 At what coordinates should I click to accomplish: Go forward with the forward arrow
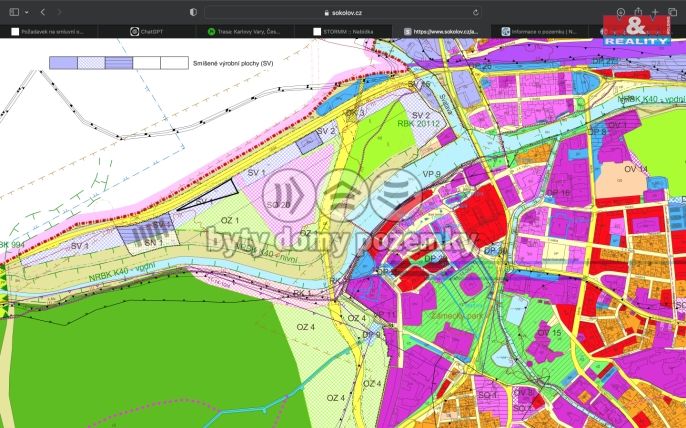coord(59,11)
